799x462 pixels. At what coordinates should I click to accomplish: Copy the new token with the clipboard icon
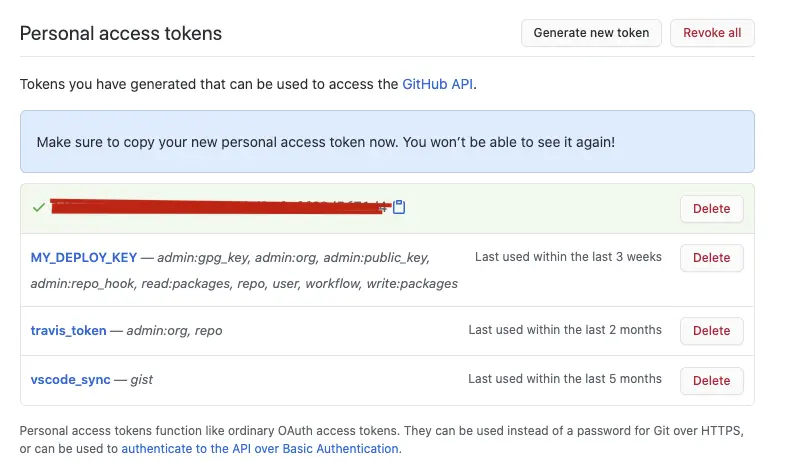[399, 208]
